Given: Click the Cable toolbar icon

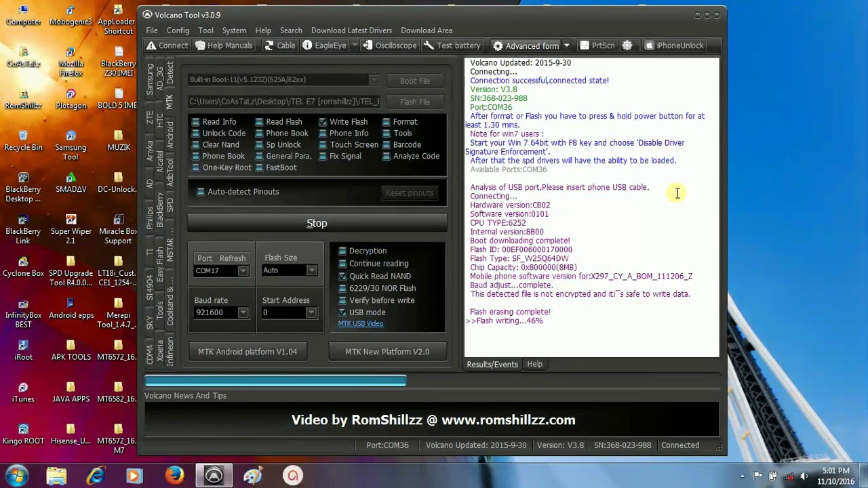Looking at the screenshot, I should [279, 45].
